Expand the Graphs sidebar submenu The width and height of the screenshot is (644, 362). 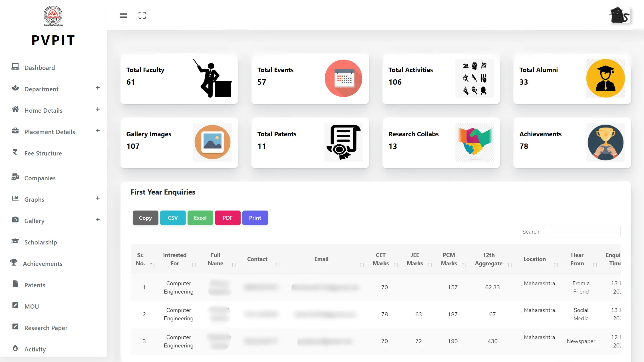pos(98,199)
